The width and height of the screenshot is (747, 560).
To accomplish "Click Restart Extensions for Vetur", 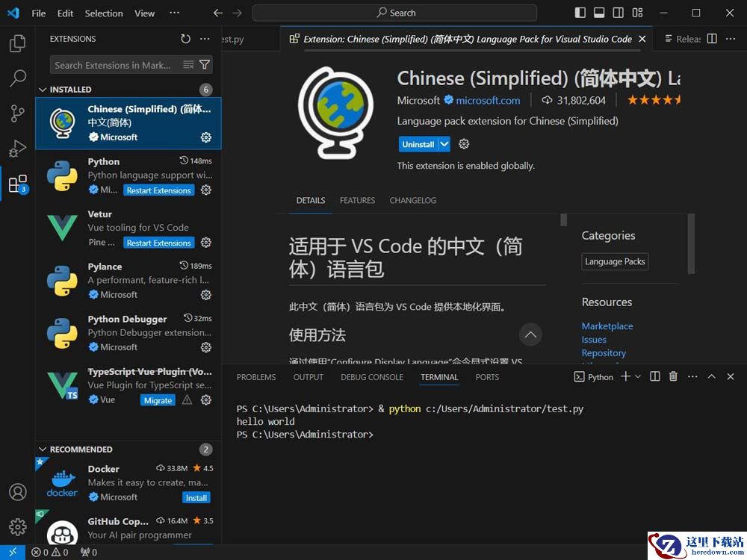I will point(158,243).
